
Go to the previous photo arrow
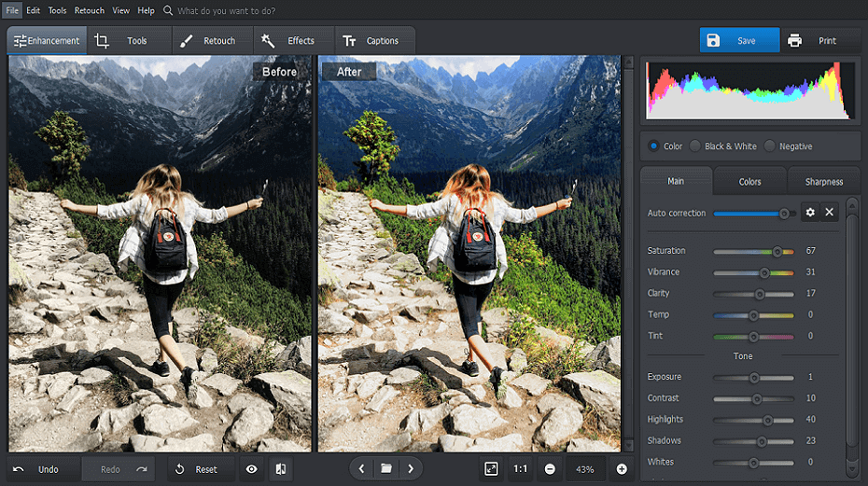362,469
